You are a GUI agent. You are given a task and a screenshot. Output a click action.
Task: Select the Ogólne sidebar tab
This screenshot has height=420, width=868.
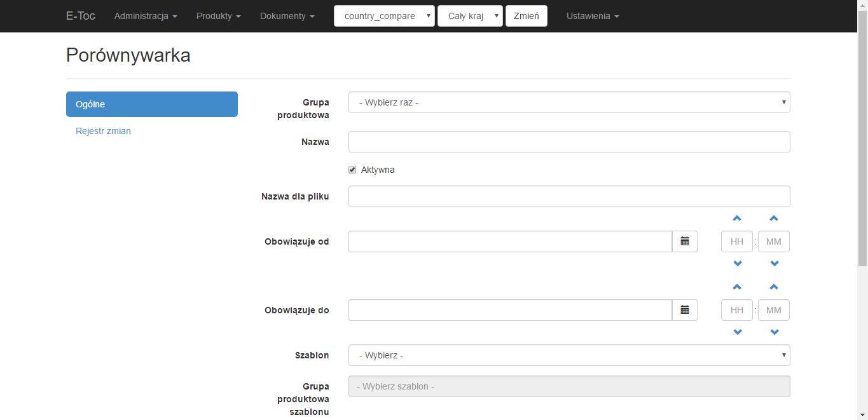pos(152,104)
